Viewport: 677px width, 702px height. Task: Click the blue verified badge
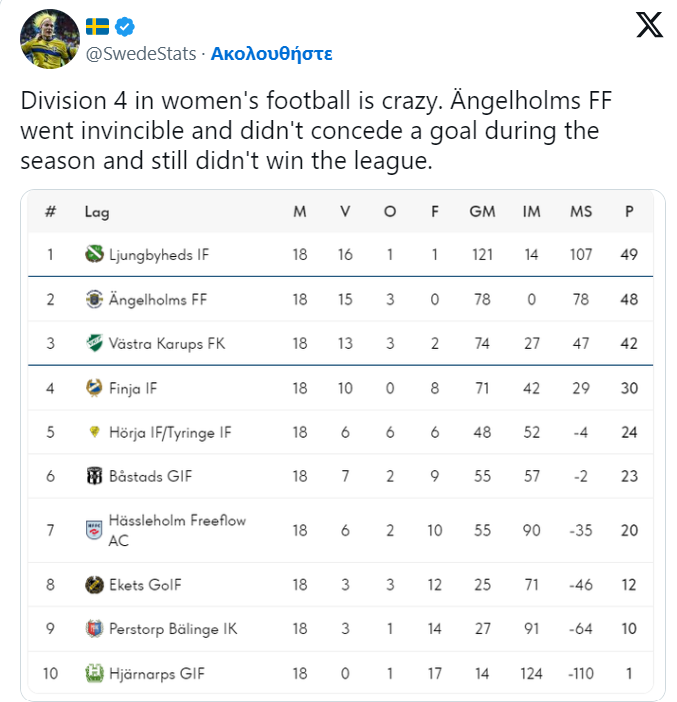pos(124,27)
